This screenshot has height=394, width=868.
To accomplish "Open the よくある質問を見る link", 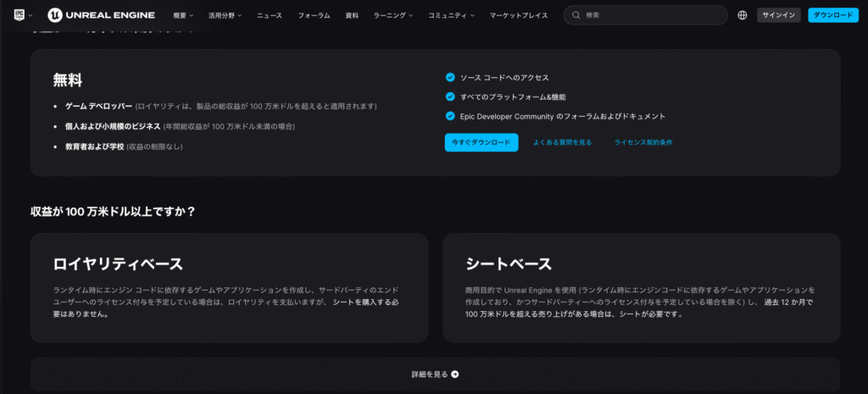I will coord(563,142).
